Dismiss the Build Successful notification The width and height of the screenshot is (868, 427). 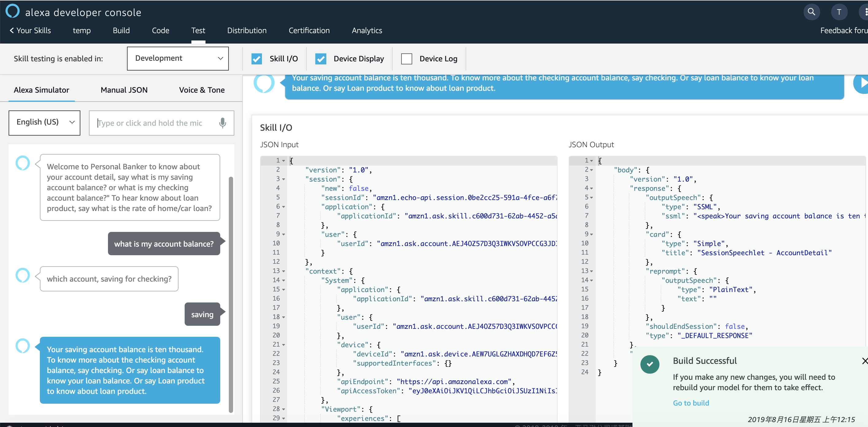pyautogui.click(x=865, y=361)
